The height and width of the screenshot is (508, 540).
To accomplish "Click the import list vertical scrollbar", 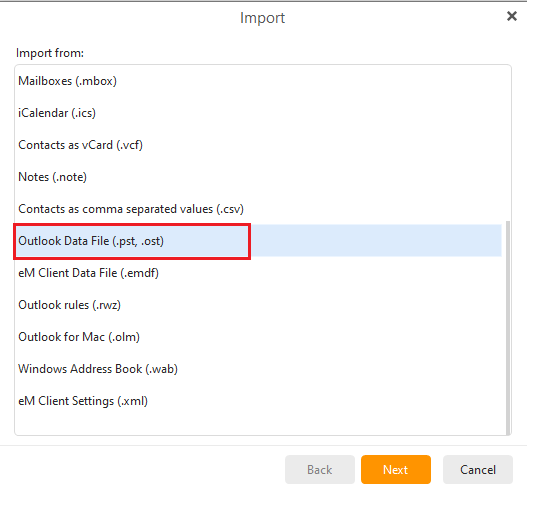I will [x=508, y=328].
